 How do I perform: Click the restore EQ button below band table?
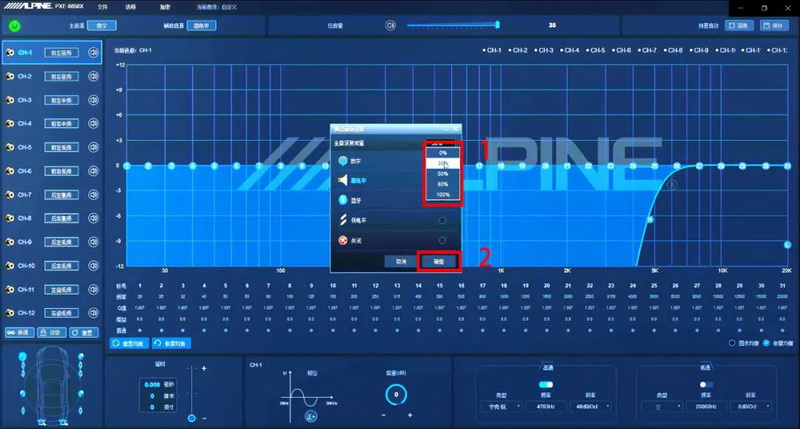(172, 343)
